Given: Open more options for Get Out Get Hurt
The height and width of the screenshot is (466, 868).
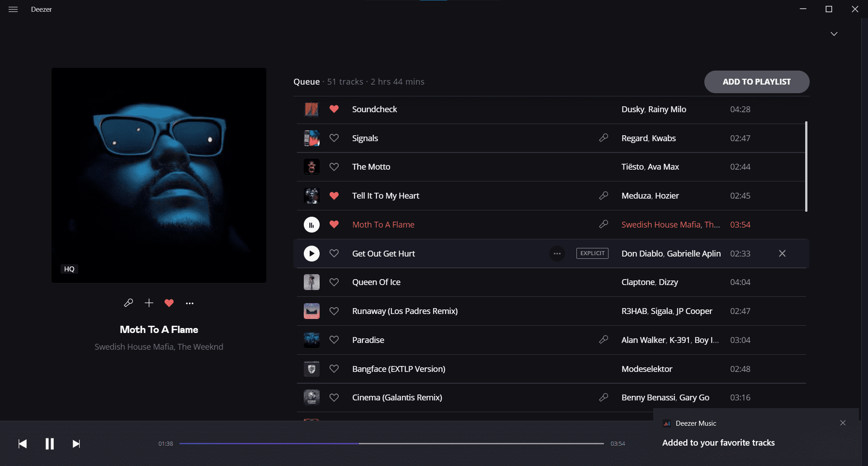Looking at the screenshot, I should (557, 253).
